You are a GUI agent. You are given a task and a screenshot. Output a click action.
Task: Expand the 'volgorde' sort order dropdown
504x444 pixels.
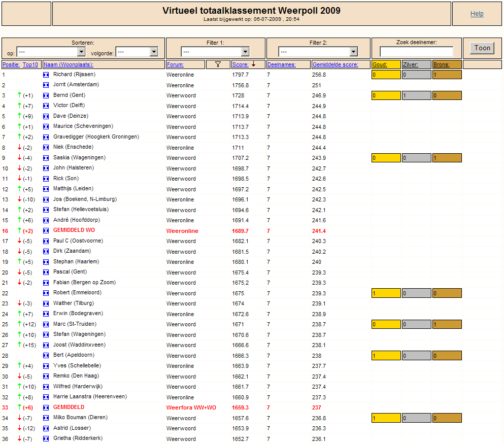pos(137,52)
